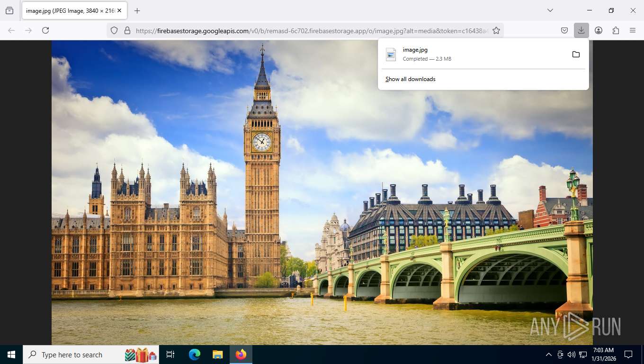The image size is (644, 364).
Task: Click the gift search highlights icon
Action: click(141, 355)
